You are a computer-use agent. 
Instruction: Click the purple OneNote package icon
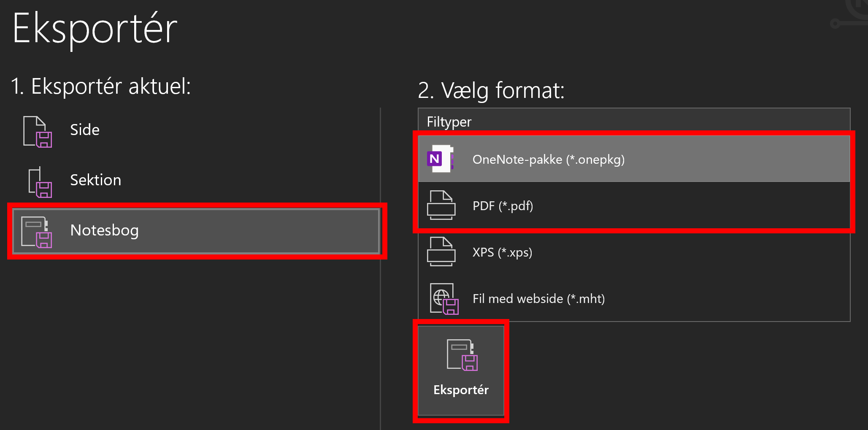440,159
